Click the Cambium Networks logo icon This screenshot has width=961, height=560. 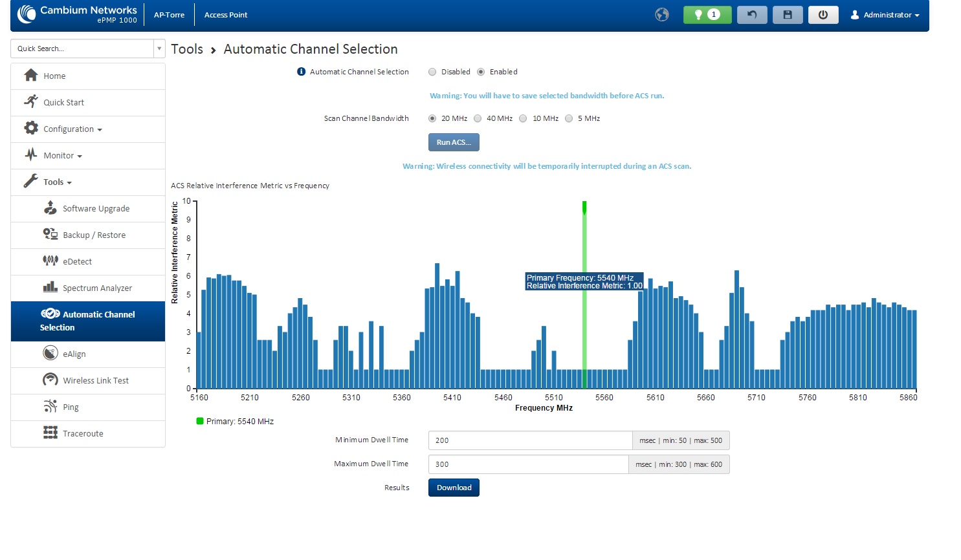tap(27, 14)
